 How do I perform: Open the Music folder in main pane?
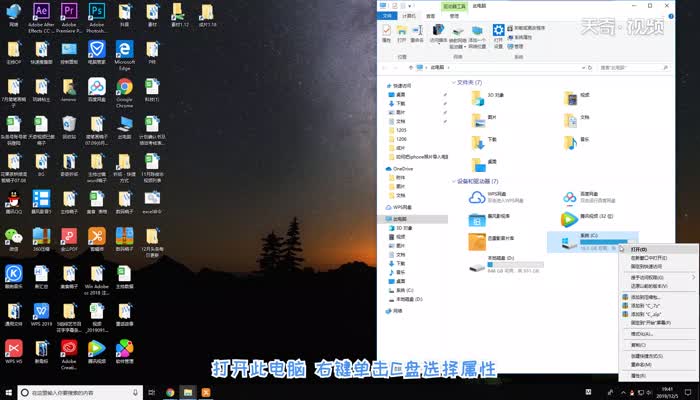(577, 142)
